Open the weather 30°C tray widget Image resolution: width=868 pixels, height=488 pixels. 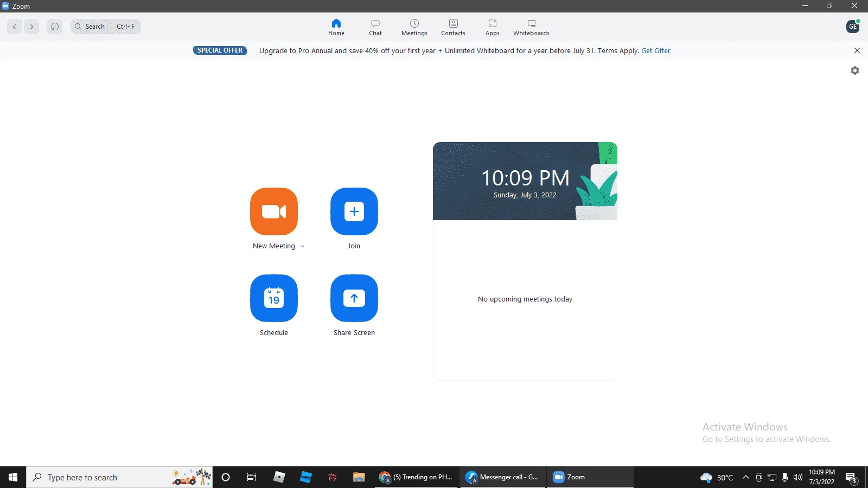tap(717, 477)
